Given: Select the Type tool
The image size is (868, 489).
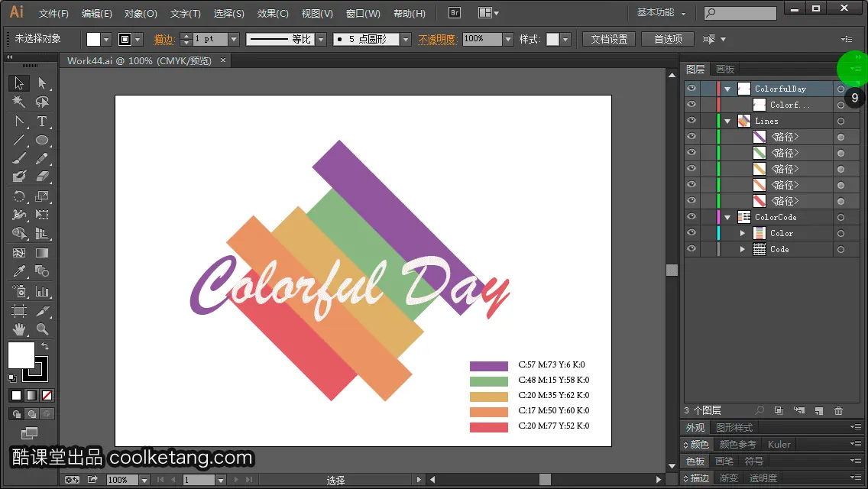Looking at the screenshot, I should click(x=42, y=121).
